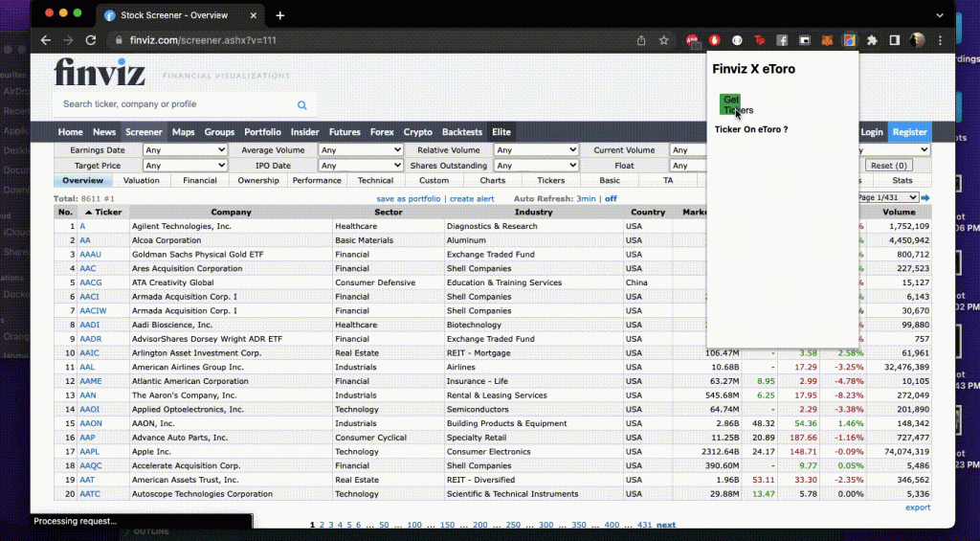This screenshot has width=980, height=541.
Task: Open the Page 1/431 selector
Action: (890, 197)
